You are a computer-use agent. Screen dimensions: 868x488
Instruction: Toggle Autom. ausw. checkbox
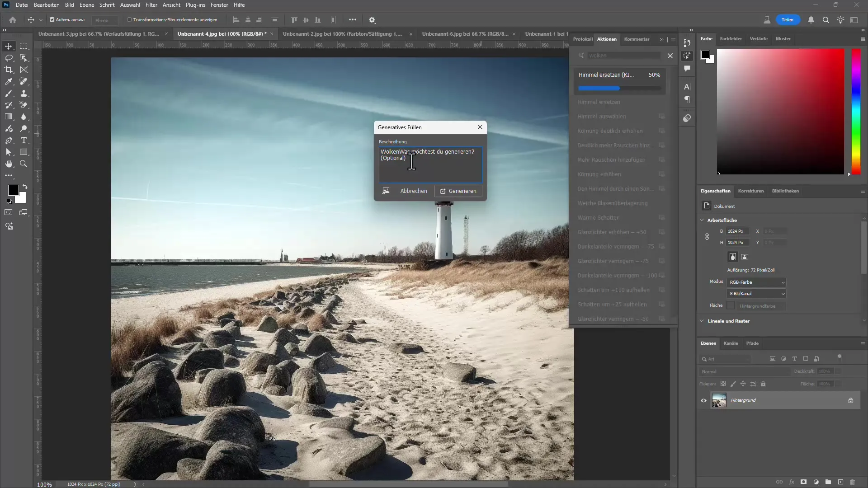point(52,20)
